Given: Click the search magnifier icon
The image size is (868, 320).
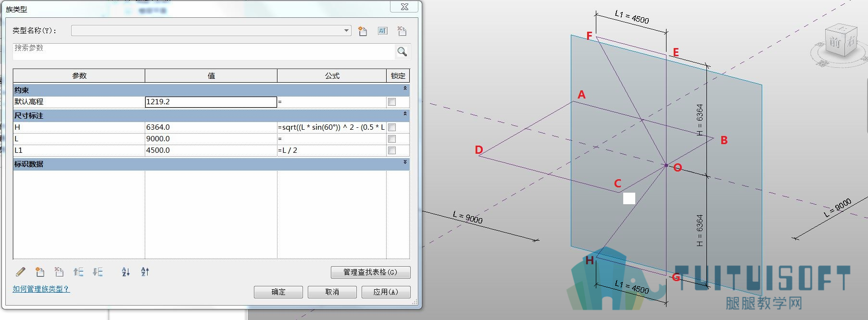Looking at the screenshot, I should (x=403, y=51).
